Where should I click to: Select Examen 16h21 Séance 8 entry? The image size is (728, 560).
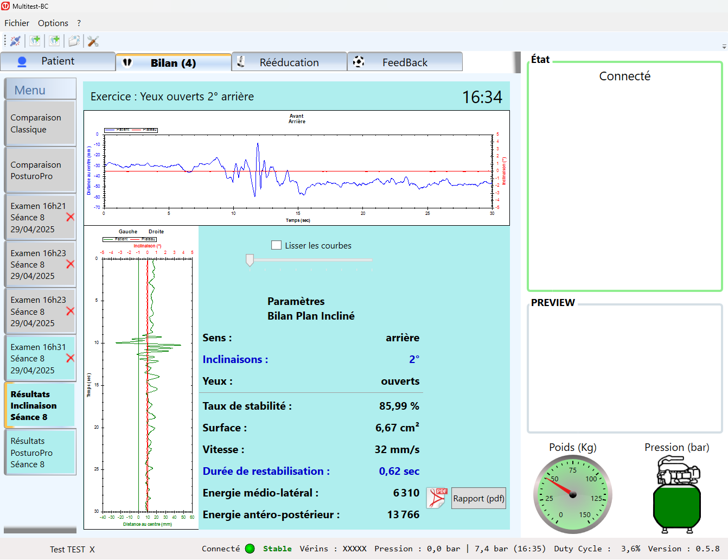point(40,218)
